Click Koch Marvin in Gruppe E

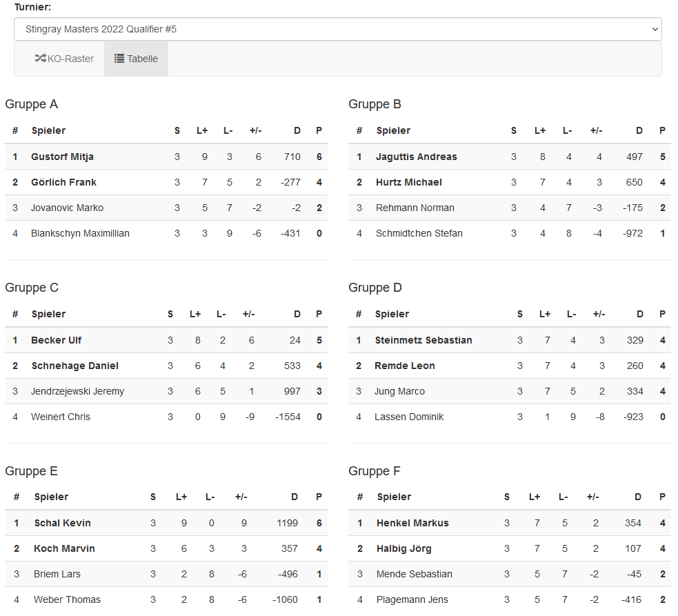click(x=64, y=548)
